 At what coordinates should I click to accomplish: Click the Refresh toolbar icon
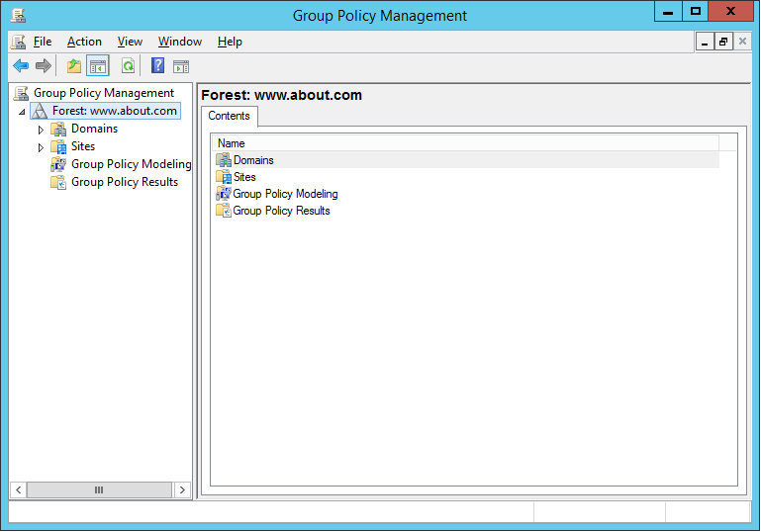coord(128,65)
